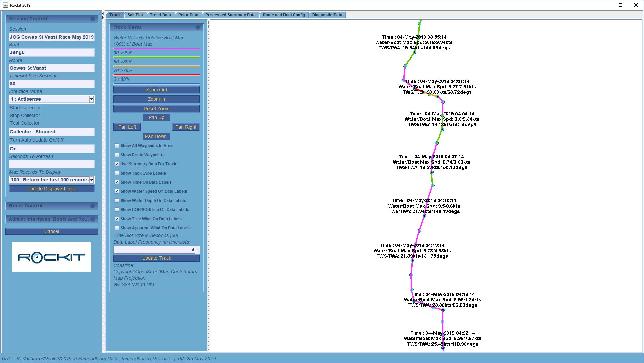This screenshot has height=363, width=644.
Task: Click the Rockit app icon in title bar
Action: point(5,5)
